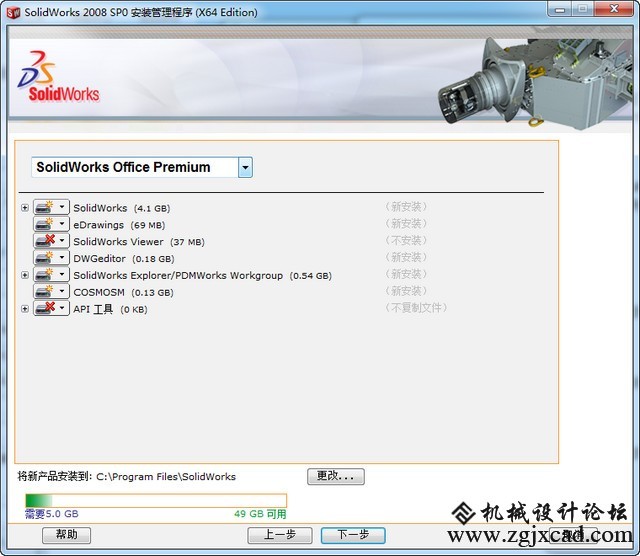Open install options arrow for DWGeditor
Screen dimensions: 640x556
(62, 257)
